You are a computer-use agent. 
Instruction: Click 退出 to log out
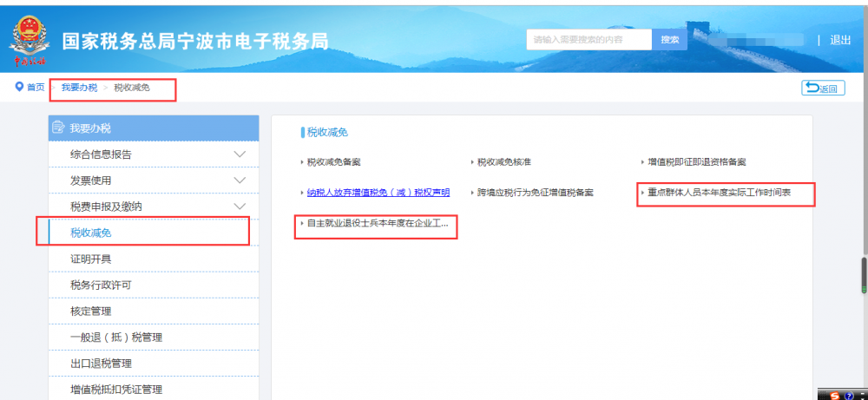pos(840,40)
